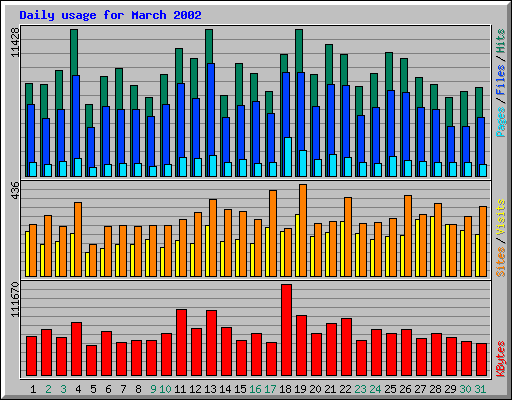Click the KBytes legend label

coord(501,359)
